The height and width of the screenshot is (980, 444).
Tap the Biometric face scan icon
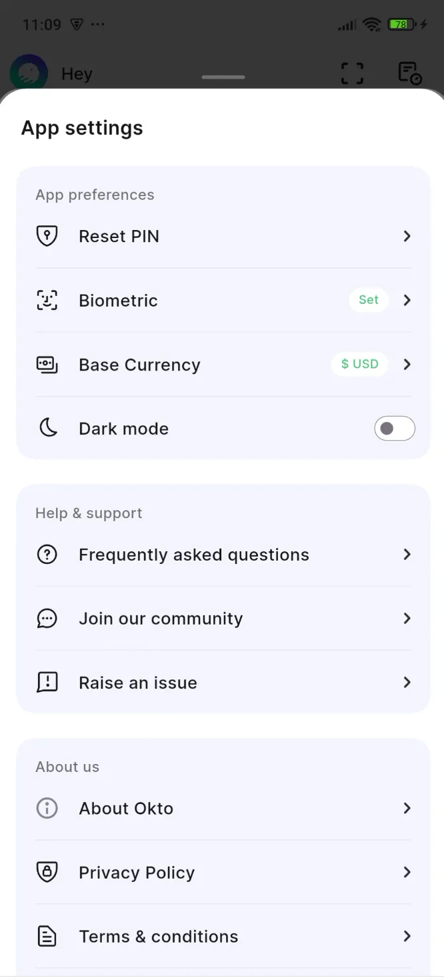(47, 300)
